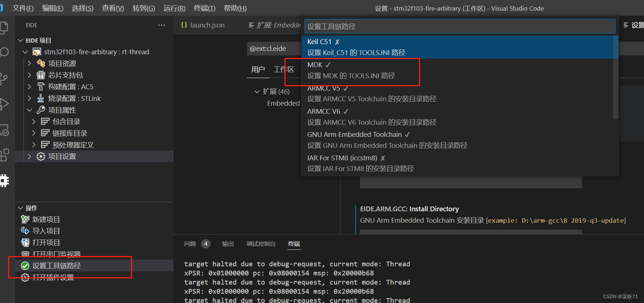
Task: Open the 终端(T) menu
Action: [x=204, y=8]
